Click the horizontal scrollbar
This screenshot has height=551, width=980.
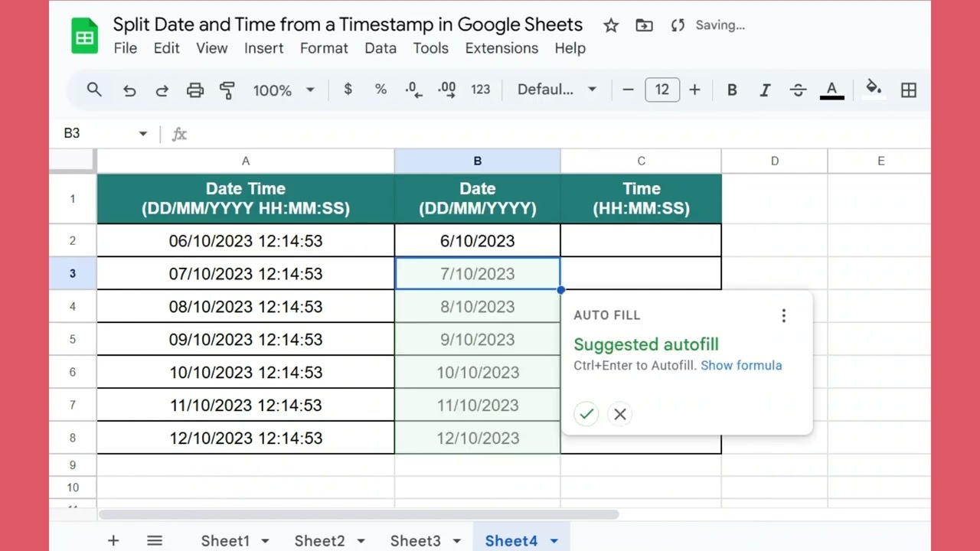pyautogui.click(x=358, y=515)
